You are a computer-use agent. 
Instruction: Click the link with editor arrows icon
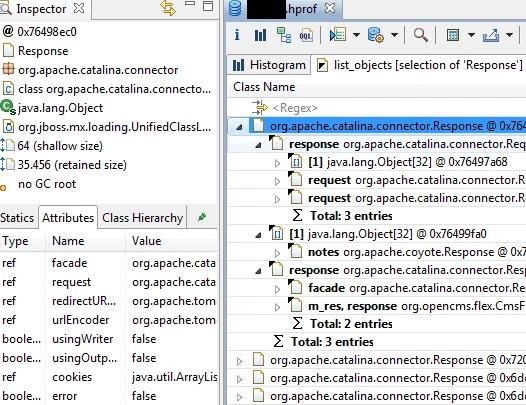[x=168, y=8]
